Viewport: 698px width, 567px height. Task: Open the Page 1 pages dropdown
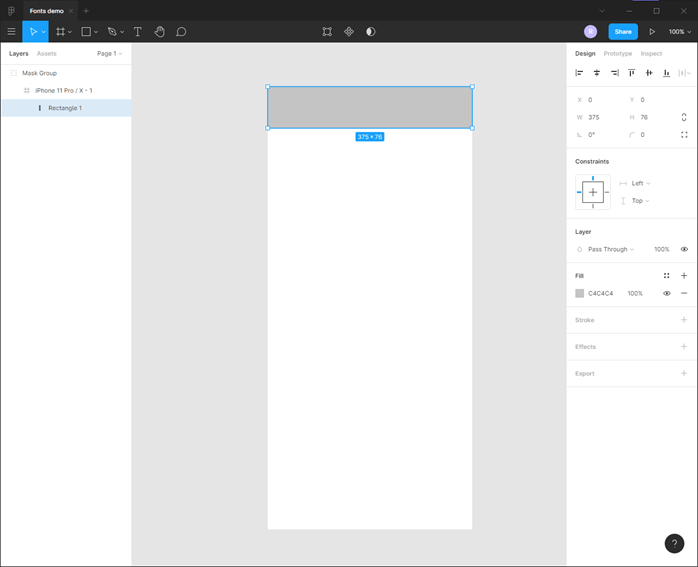110,53
